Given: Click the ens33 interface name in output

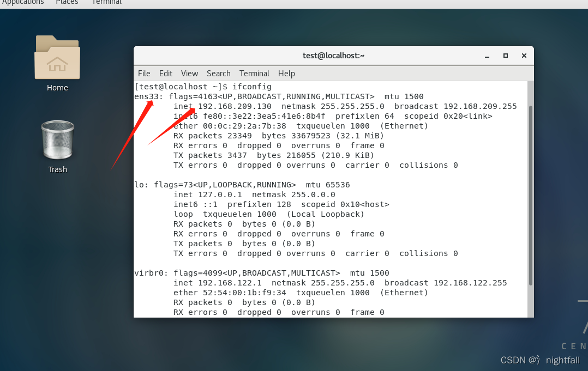Looking at the screenshot, I should (x=146, y=96).
